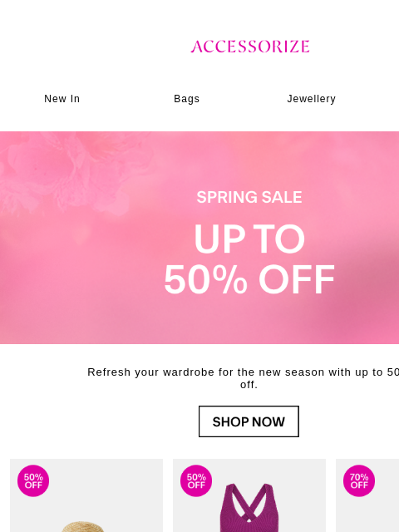Open the Jewellery category

[312, 99]
